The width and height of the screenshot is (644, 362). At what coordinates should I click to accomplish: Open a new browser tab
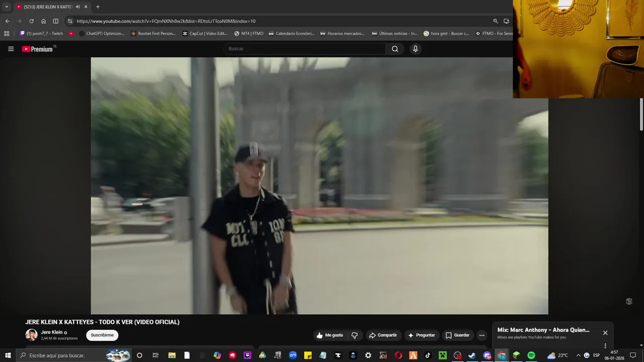coord(98,7)
